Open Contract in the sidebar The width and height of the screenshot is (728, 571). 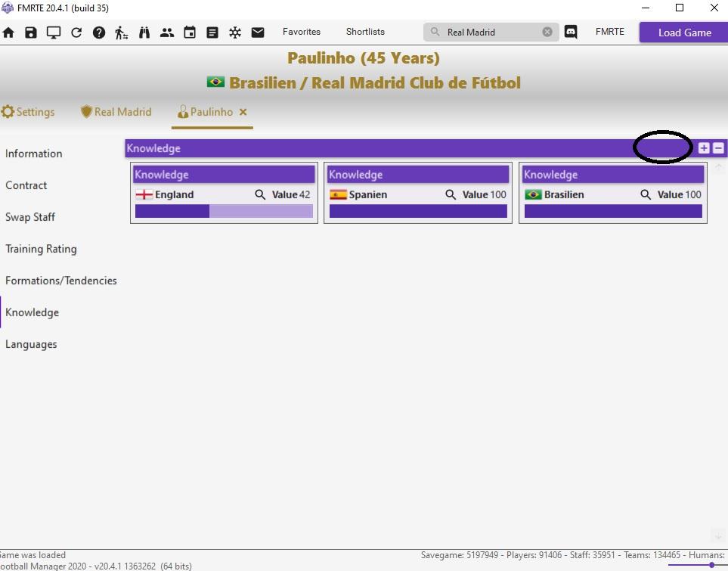26,185
